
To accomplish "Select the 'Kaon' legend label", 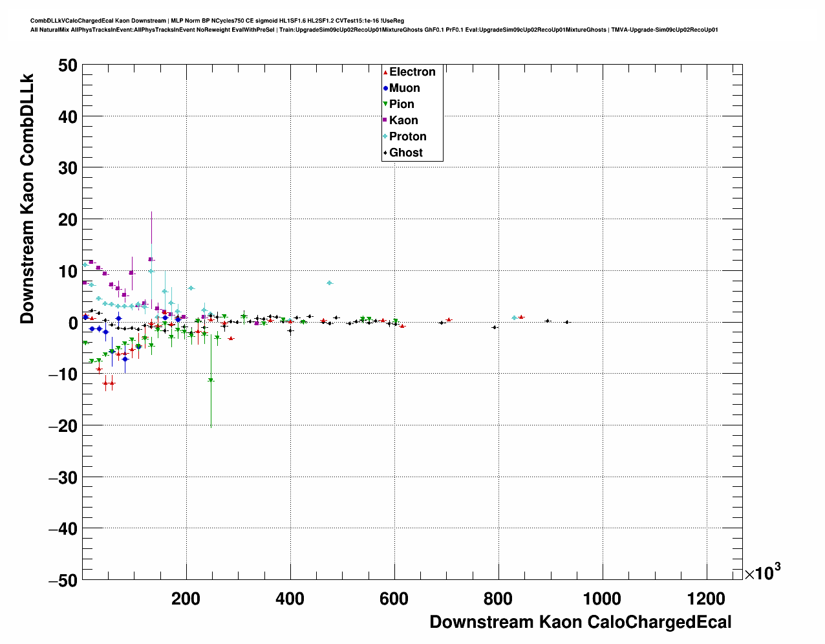I will (x=403, y=120).
